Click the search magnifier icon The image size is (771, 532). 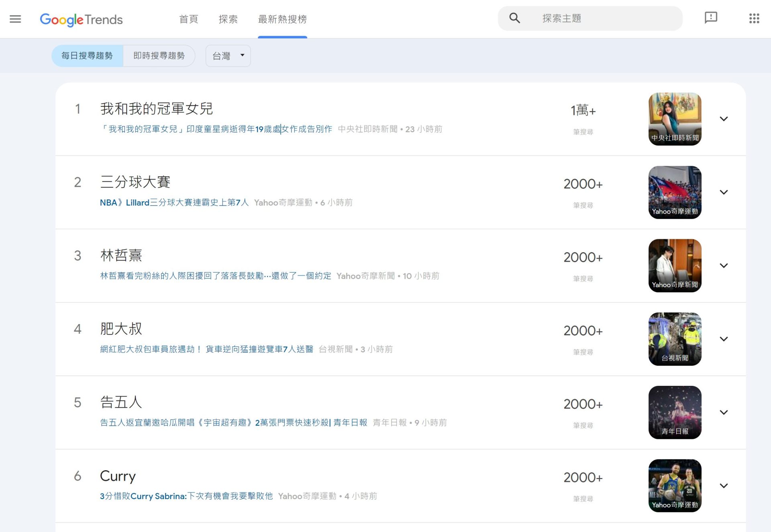point(514,18)
